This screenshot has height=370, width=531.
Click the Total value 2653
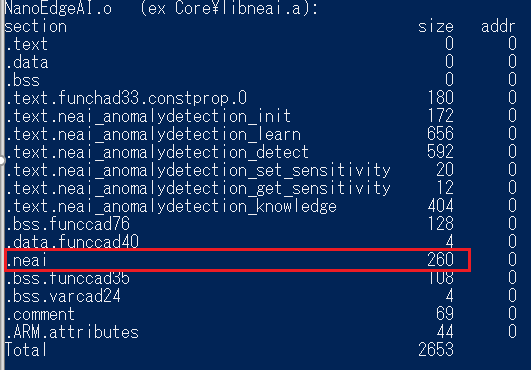click(436, 350)
